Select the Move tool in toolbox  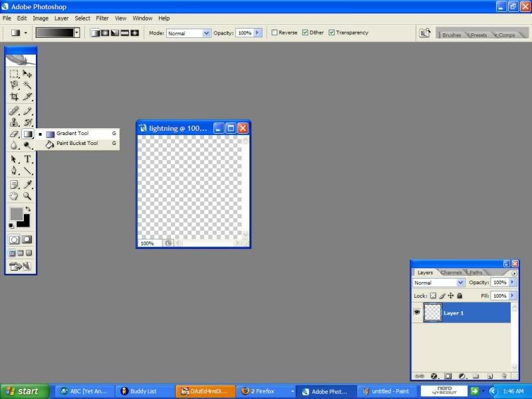pyautogui.click(x=27, y=74)
